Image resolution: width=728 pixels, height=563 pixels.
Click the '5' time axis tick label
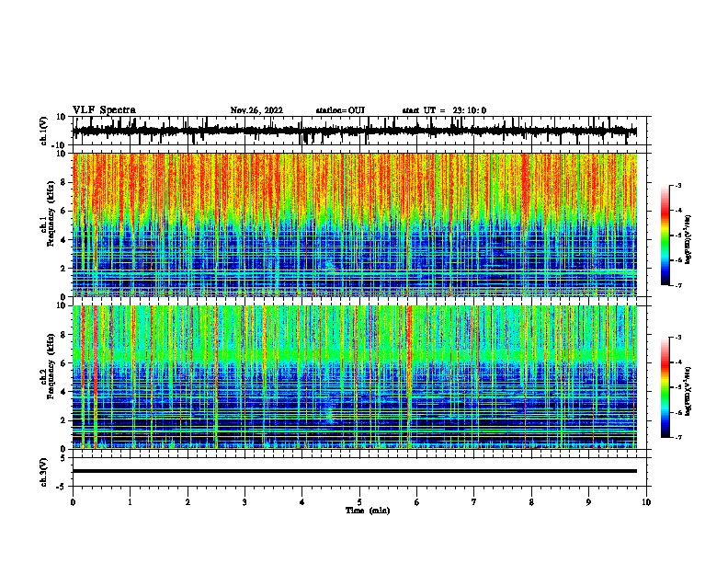point(359,502)
